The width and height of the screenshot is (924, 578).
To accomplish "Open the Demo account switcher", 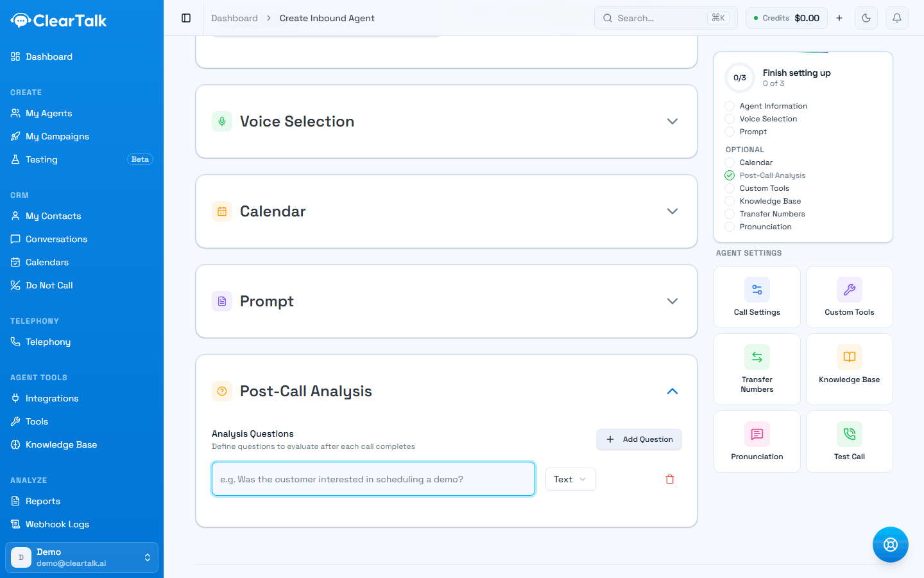I will (x=81, y=557).
